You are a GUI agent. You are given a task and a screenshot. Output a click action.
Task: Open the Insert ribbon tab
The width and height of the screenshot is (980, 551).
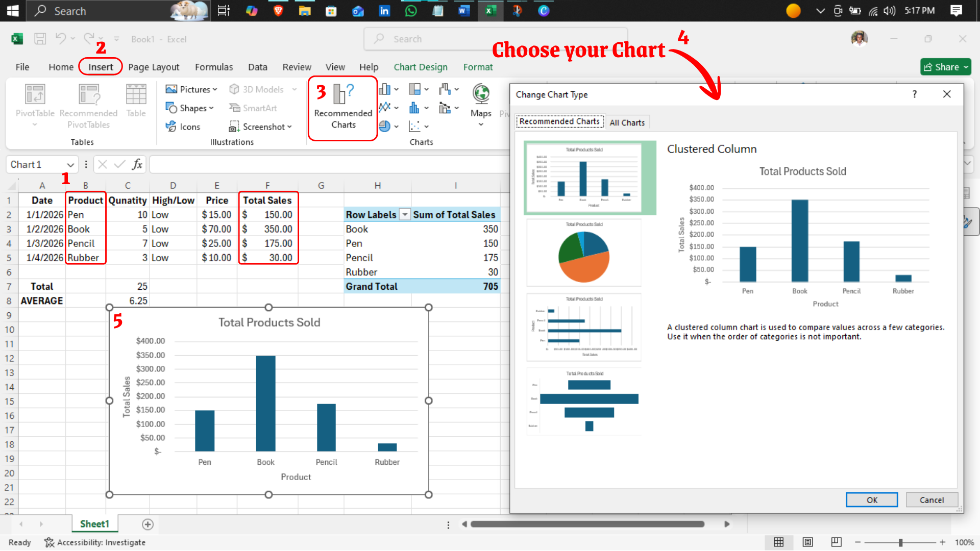tap(101, 67)
